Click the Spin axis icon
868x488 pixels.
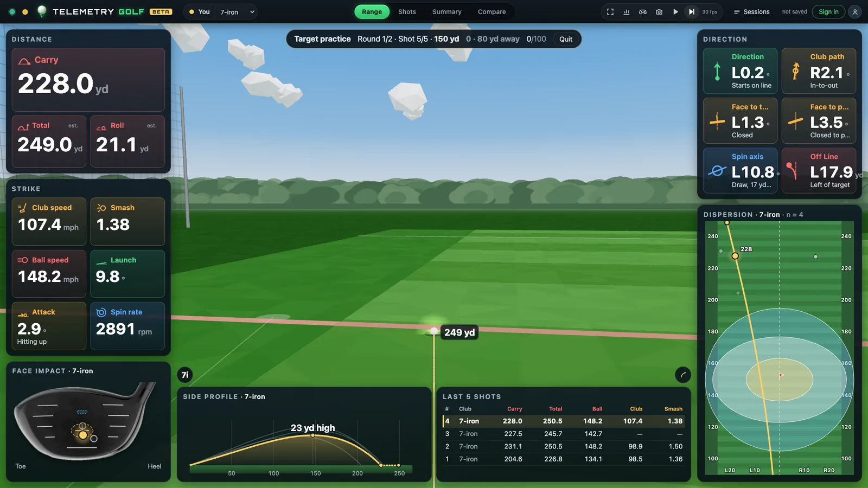(x=717, y=171)
